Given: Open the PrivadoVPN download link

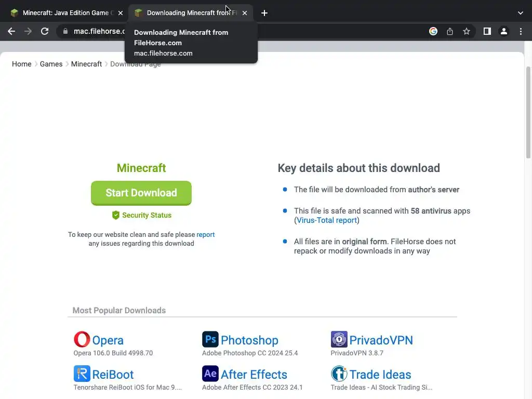Looking at the screenshot, I should tap(381, 340).
